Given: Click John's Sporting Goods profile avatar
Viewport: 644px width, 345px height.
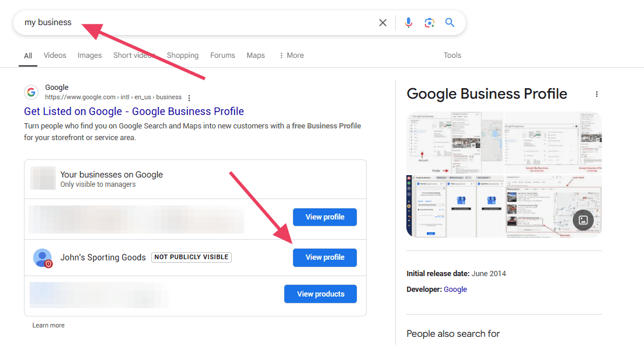Looking at the screenshot, I should pos(42,257).
